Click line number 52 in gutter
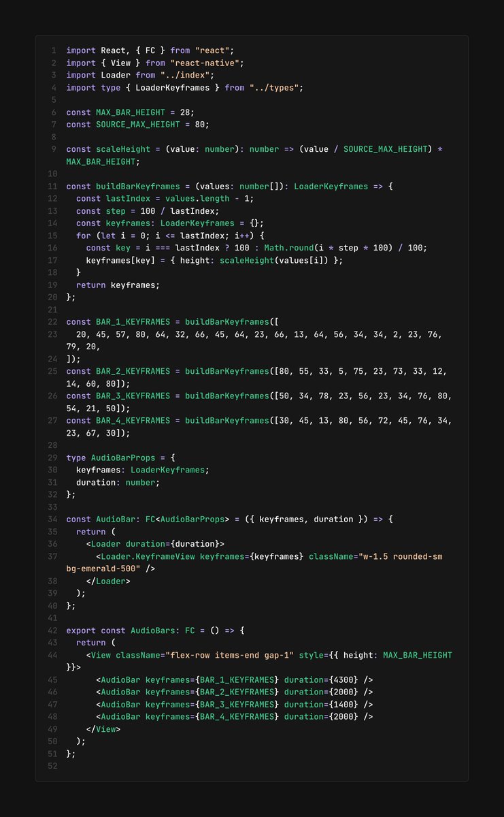This screenshot has width=504, height=817. [x=52, y=765]
